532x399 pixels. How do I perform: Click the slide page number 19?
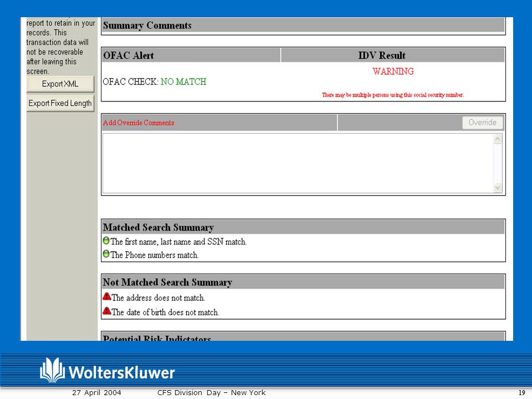click(522, 392)
